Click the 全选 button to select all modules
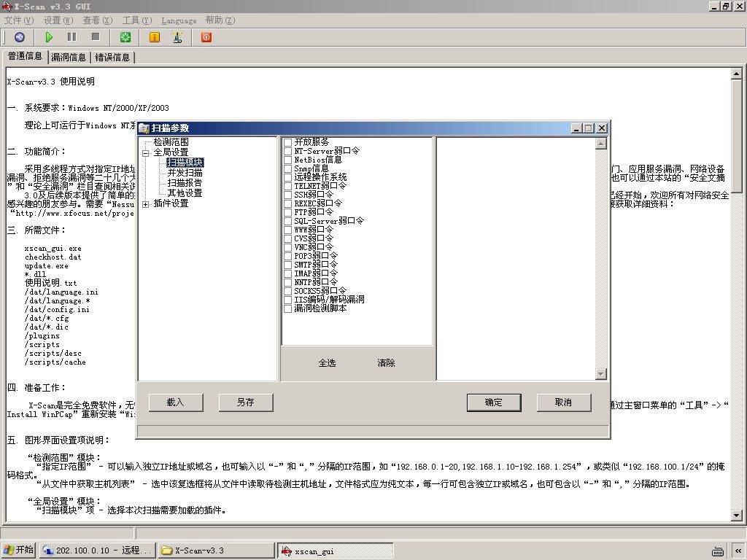Viewport: 747px width, 560px height. (327, 363)
